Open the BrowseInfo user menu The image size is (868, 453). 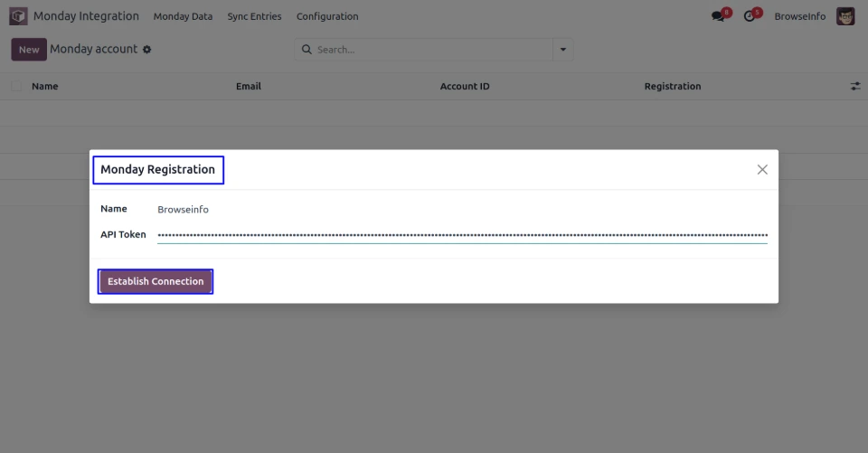tap(799, 16)
